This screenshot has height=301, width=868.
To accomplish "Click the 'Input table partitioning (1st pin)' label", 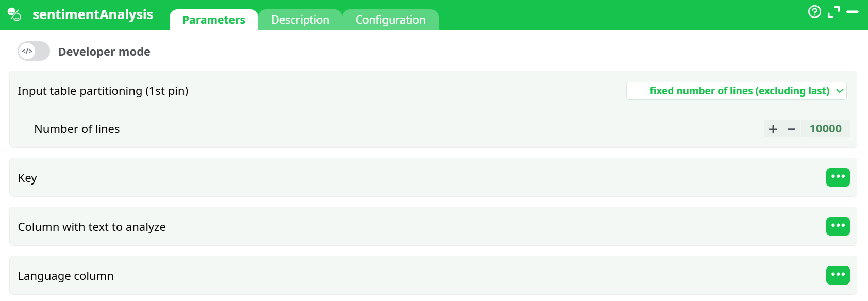I will (103, 91).
